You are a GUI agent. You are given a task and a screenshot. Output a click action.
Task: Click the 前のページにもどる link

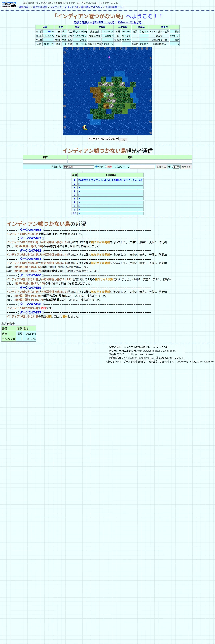tap(129, 23)
